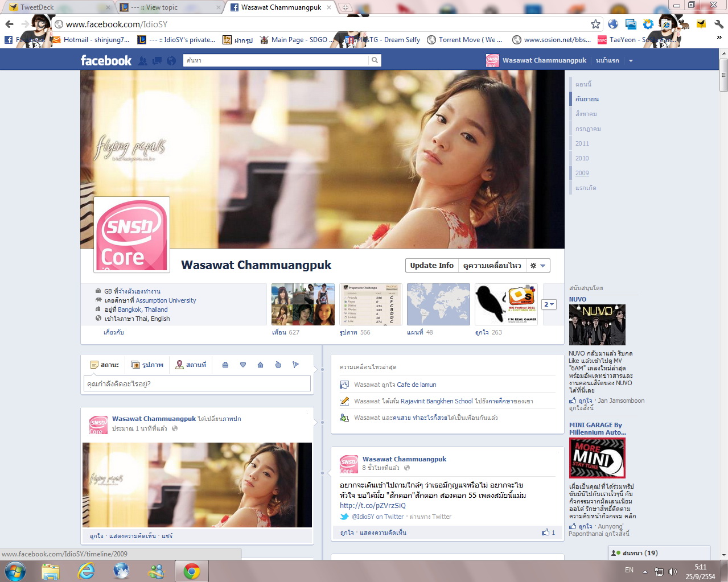Open the notifications globe icon
Image resolution: width=728 pixels, height=582 pixels.
coord(171,61)
